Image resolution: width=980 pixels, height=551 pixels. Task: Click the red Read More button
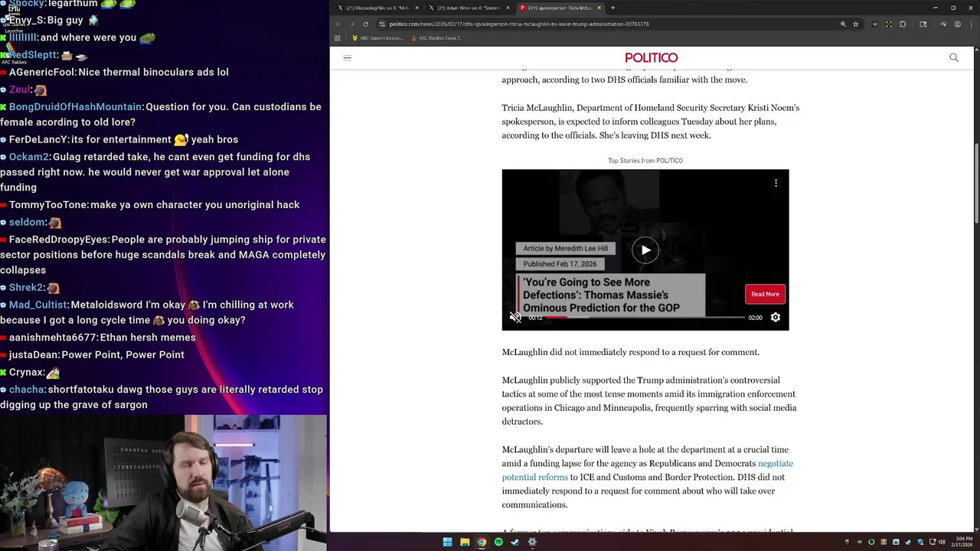pos(765,294)
